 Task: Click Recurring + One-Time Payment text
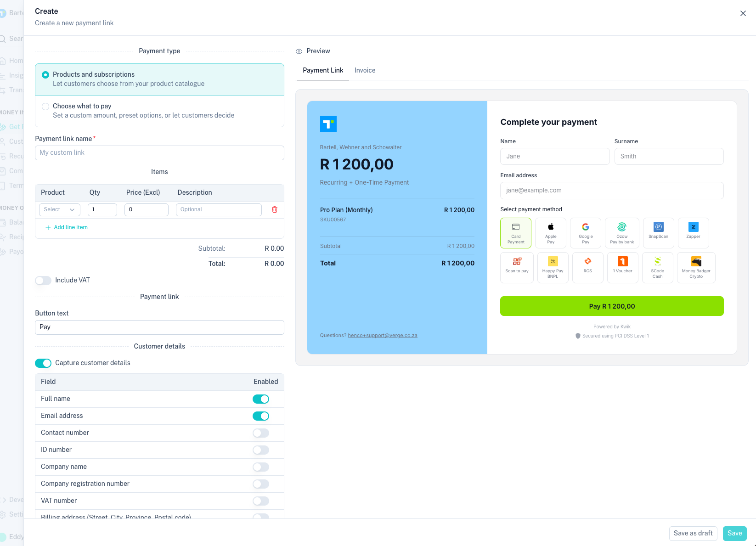(x=364, y=182)
